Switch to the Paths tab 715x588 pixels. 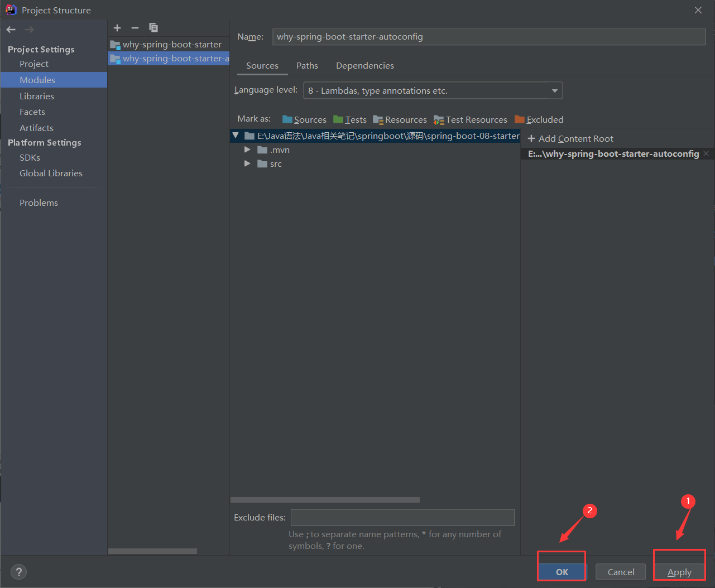307,66
